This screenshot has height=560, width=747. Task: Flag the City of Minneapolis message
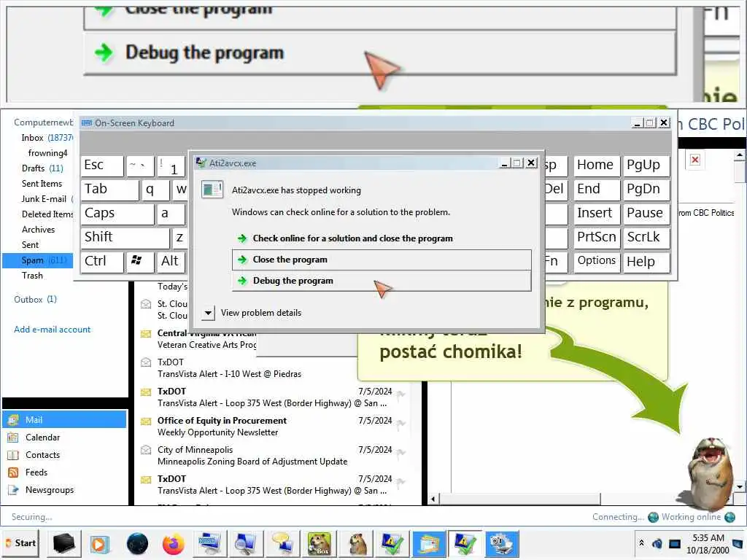pos(401,452)
